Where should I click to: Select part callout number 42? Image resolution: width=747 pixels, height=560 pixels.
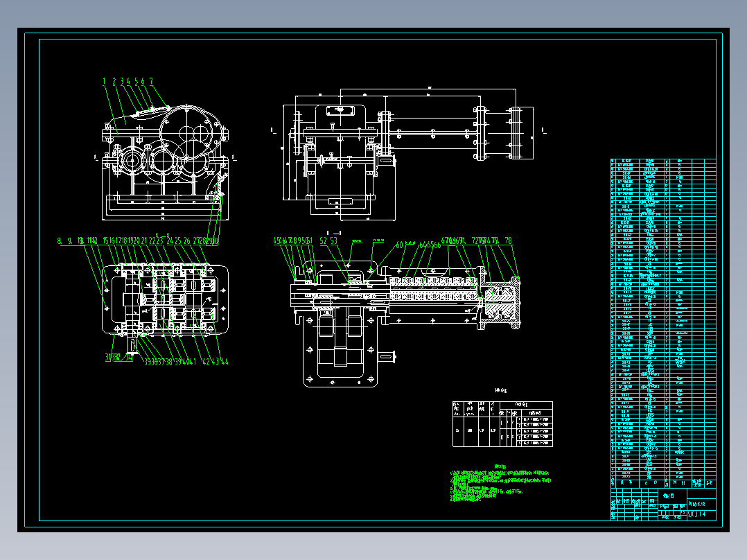(x=206, y=361)
